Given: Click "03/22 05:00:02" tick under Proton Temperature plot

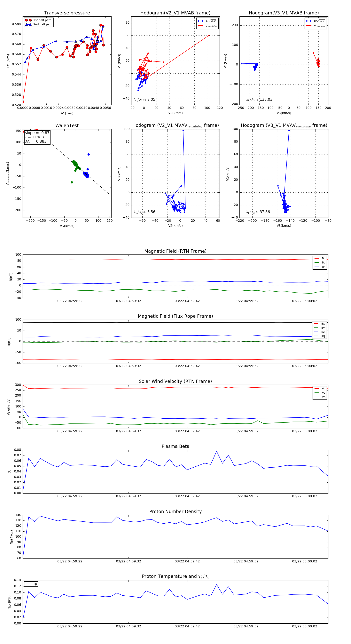Looking at the screenshot, I should coord(305,626).
